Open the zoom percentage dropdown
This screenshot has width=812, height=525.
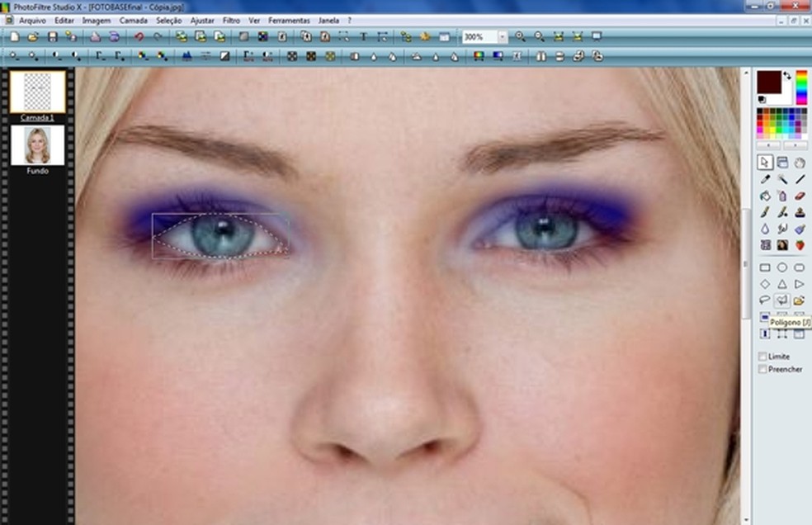[503, 37]
